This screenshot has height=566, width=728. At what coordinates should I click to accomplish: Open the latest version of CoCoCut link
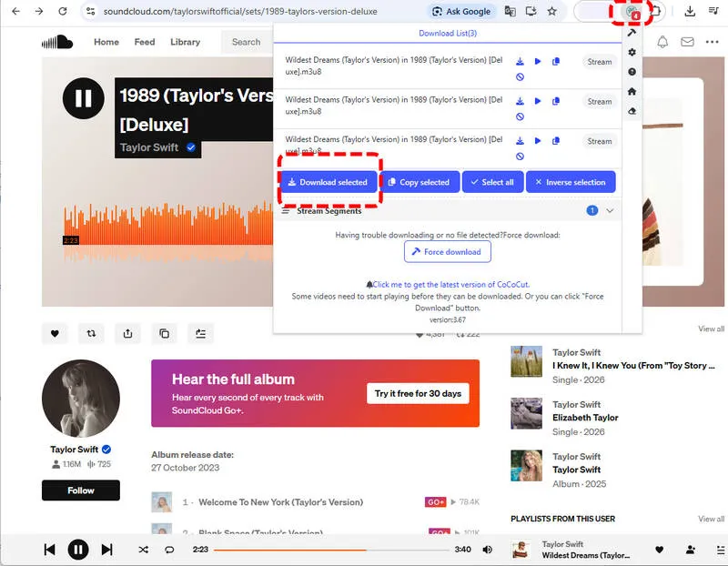click(450, 284)
